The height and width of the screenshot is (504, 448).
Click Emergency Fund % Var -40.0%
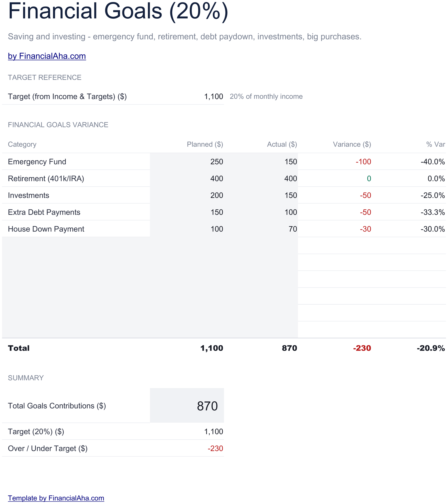pyautogui.click(x=433, y=162)
